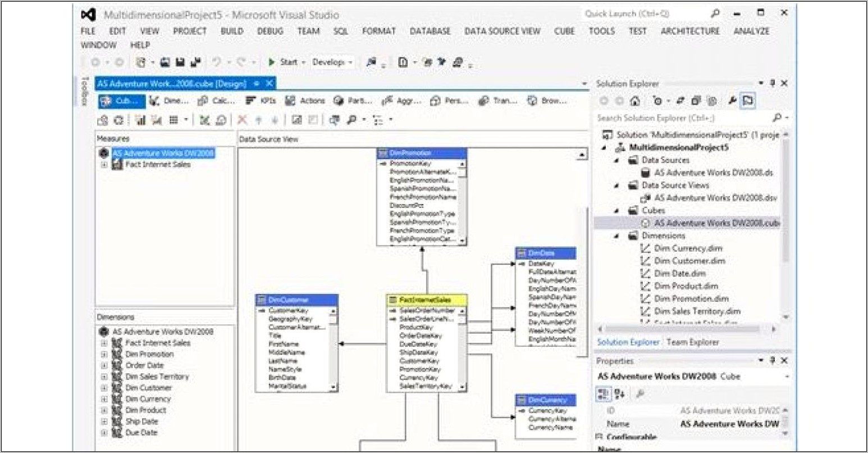This screenshot has width=868, height=453.
Task: Click the Categorized button in Properties panel
Action: pyautogui.click(x=604, y=394)
